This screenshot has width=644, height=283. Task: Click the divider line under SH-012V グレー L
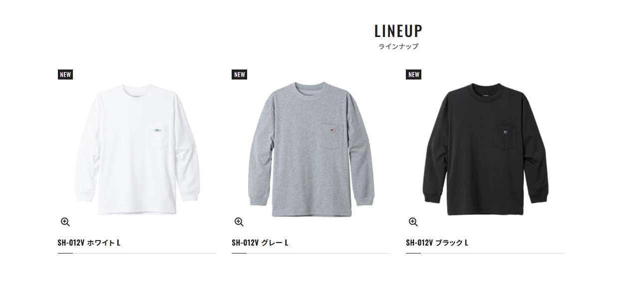(x=312, y=253)
